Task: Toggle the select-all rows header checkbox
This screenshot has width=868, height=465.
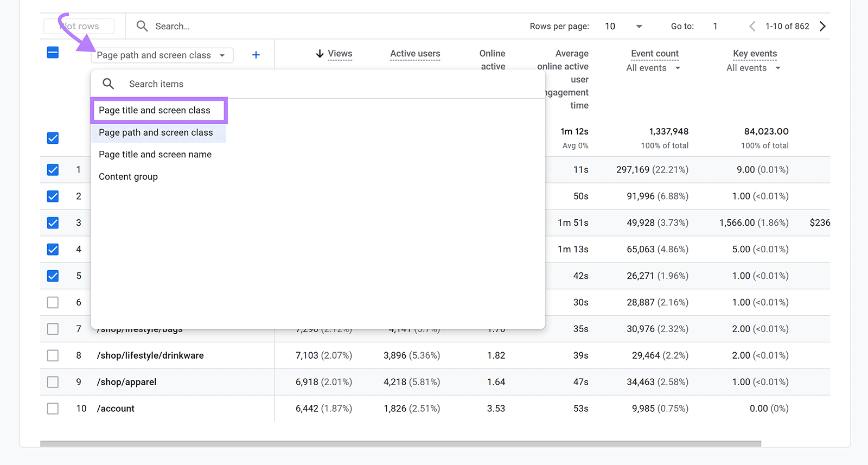Action: click(53, 53)
